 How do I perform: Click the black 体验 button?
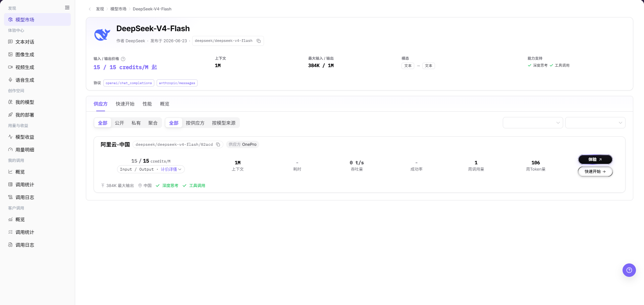595,160
